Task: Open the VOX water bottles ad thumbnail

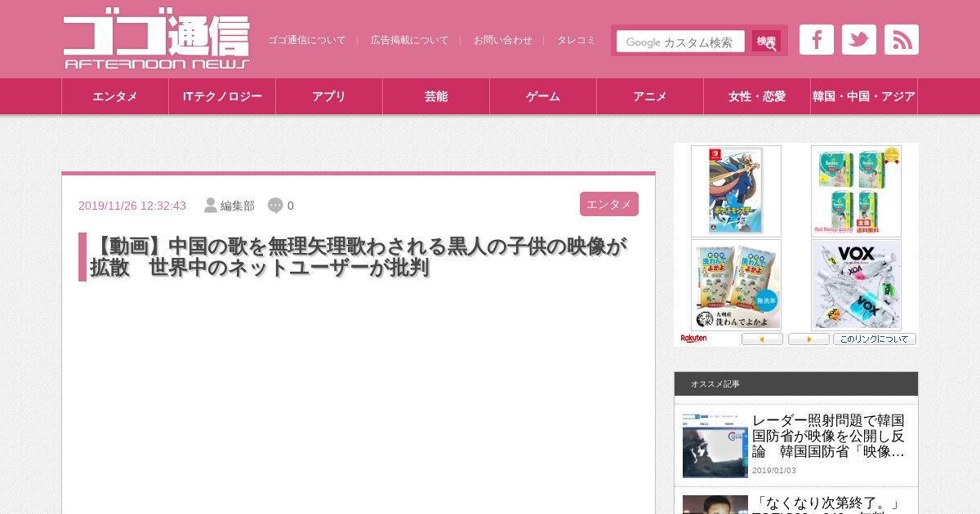Action: 856,285
